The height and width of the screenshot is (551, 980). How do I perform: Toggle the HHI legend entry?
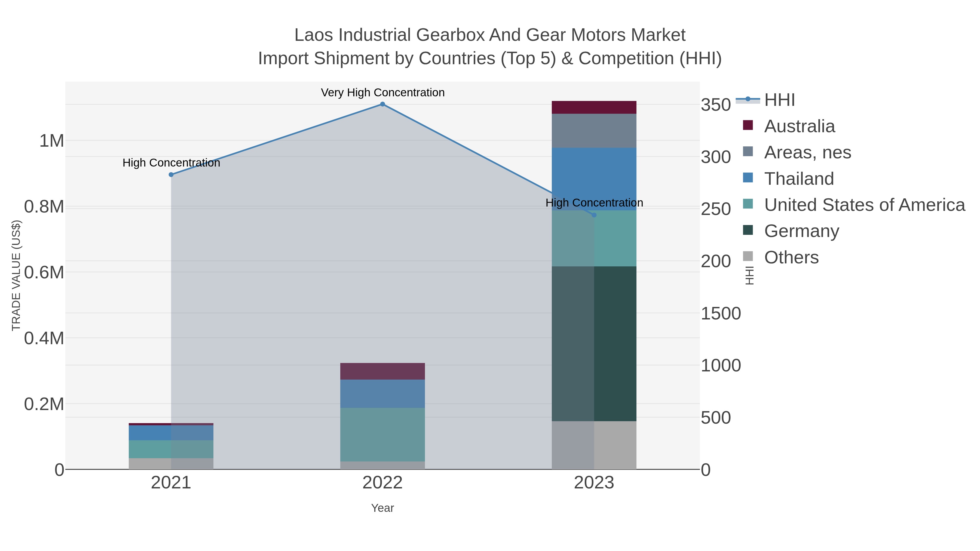click(x=765, y=100)
